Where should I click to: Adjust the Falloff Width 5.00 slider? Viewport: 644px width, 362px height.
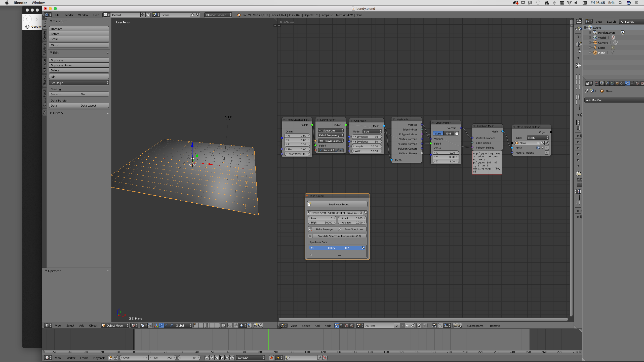pos(297,154)
